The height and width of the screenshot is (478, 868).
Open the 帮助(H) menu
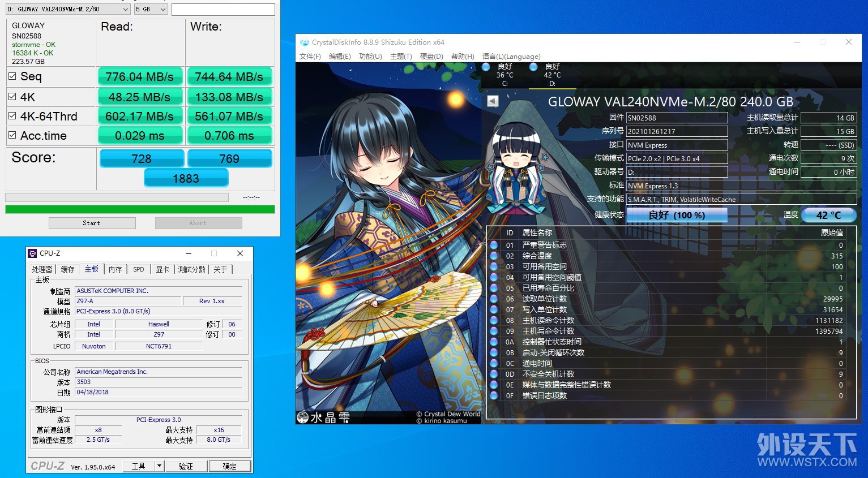pyautogui.click(x=463, y=57)
